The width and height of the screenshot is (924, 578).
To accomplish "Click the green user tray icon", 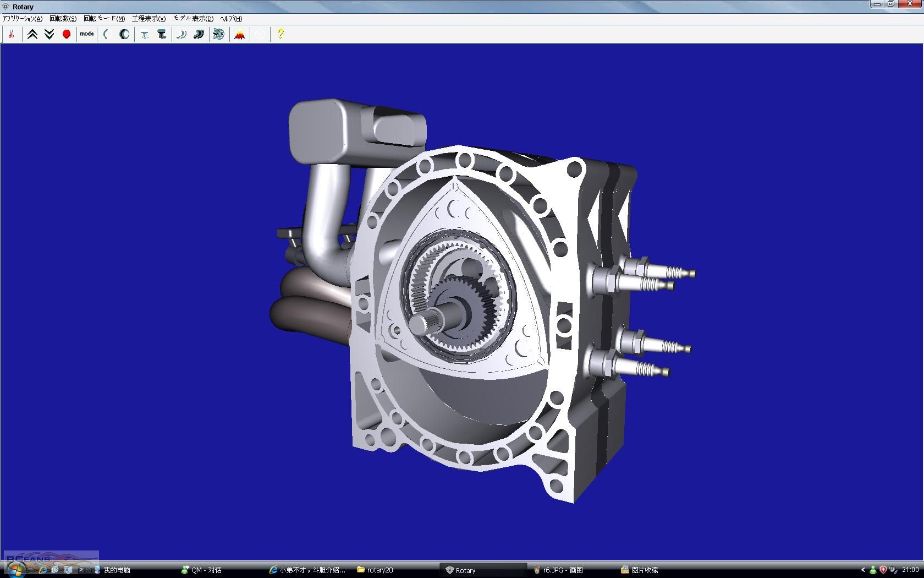I will click(x=873, y=570).
